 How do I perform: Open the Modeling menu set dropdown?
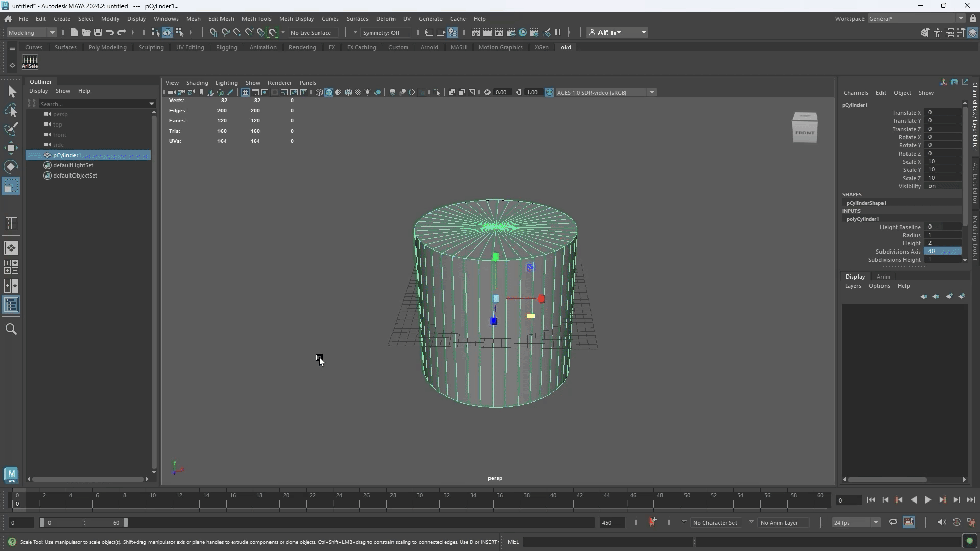(32, 32)
